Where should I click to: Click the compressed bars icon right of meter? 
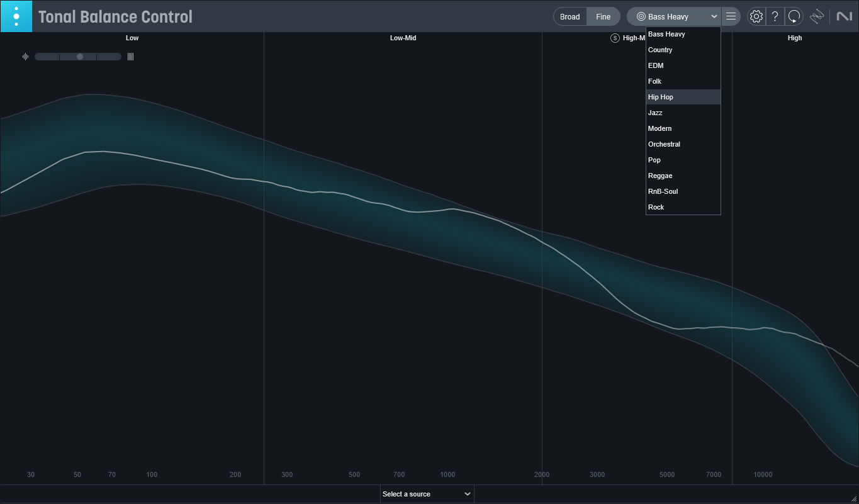tap(130, 57)
